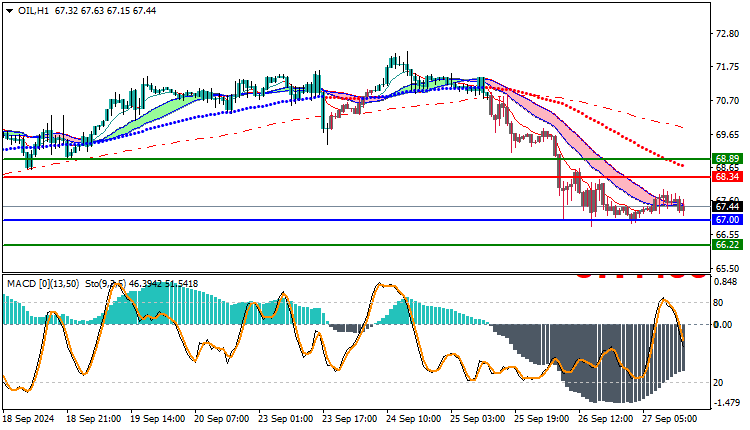Click the 25 Sep 19:00 time label

[x=542, y=419]
